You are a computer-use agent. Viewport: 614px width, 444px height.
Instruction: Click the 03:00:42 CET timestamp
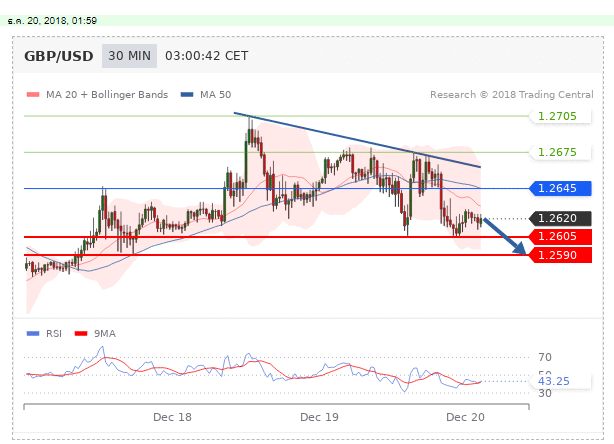tap(206, 56)
